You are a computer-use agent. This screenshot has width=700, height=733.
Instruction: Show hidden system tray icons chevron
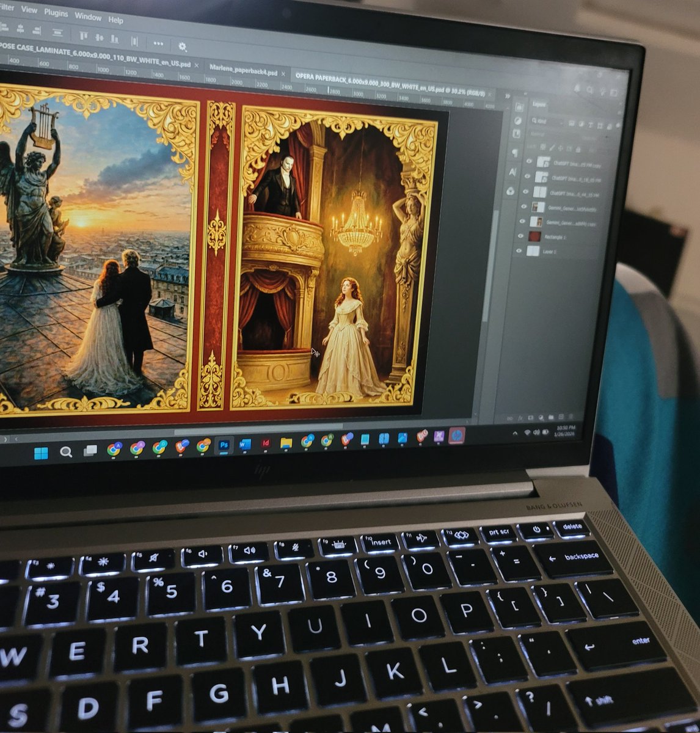click(x=515, y=433)
